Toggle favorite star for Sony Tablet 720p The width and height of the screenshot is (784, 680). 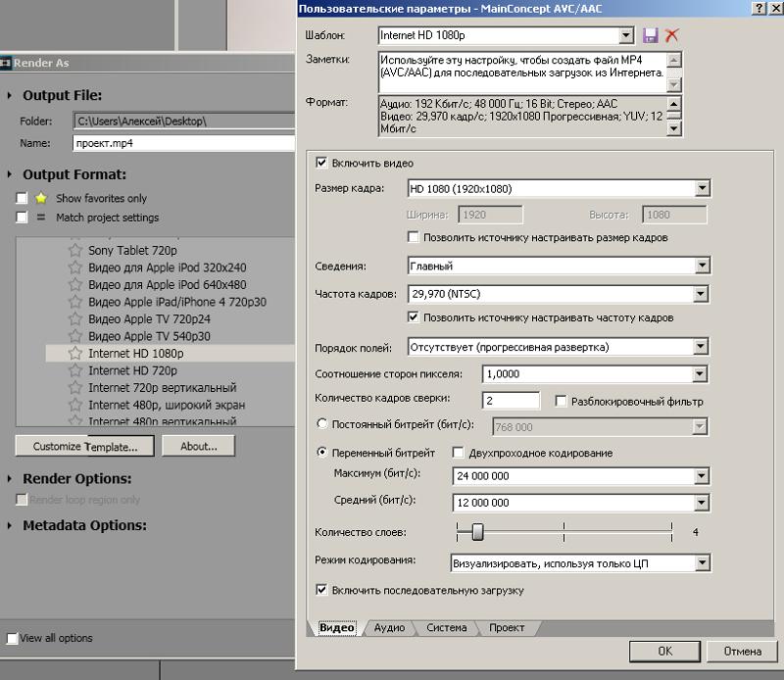(74, 251)
